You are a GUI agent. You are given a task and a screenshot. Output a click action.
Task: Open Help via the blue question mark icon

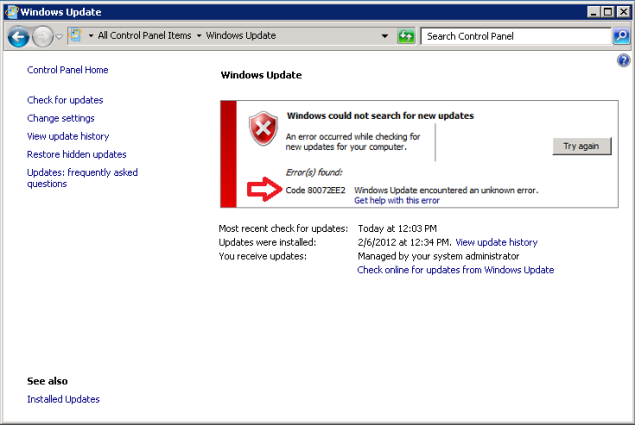[624, 60]
